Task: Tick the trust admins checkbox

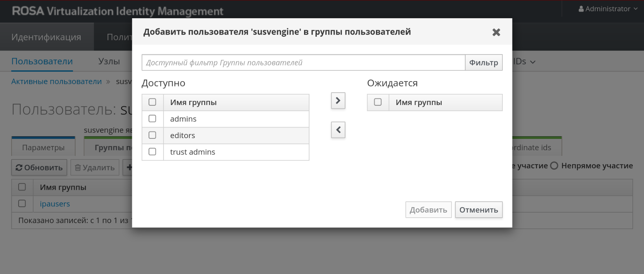Action: point(153,152)
